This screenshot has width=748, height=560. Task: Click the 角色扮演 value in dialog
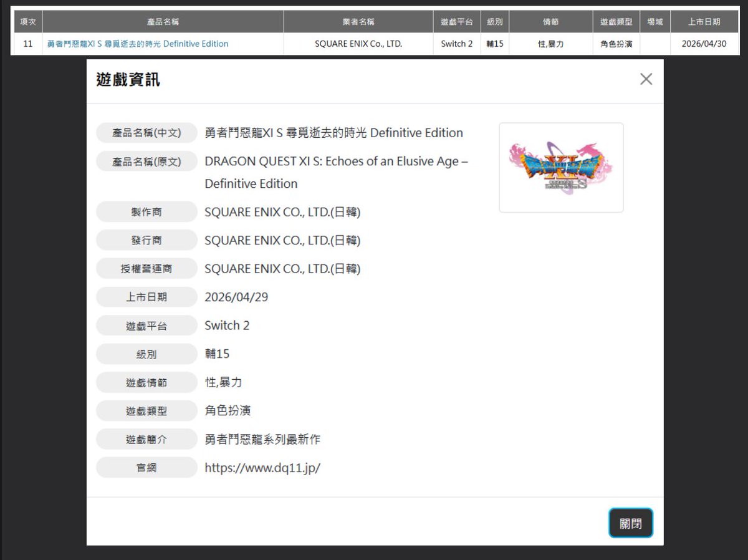(x=228, y=410)
